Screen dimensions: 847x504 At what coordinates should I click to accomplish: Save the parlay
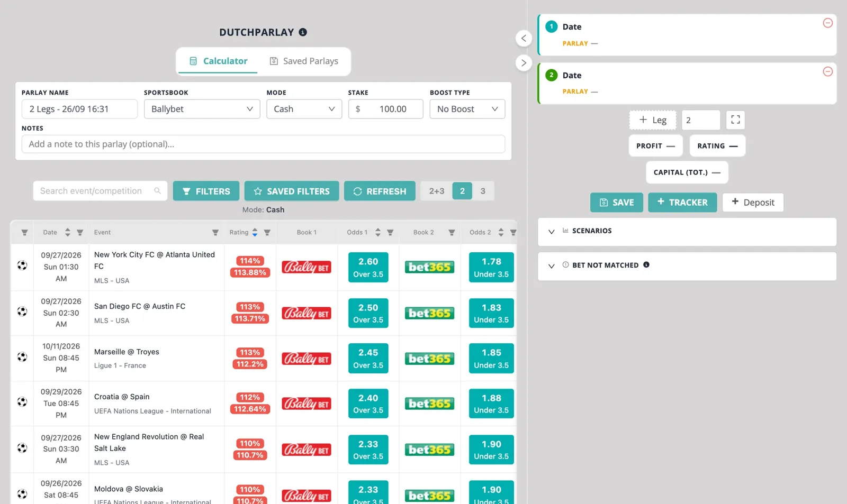point(617,202)
